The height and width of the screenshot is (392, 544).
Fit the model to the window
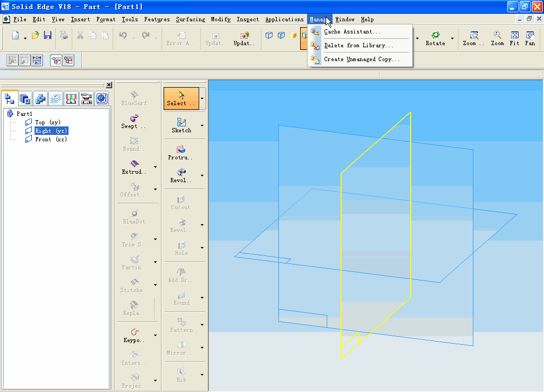(x=514, y=38)
